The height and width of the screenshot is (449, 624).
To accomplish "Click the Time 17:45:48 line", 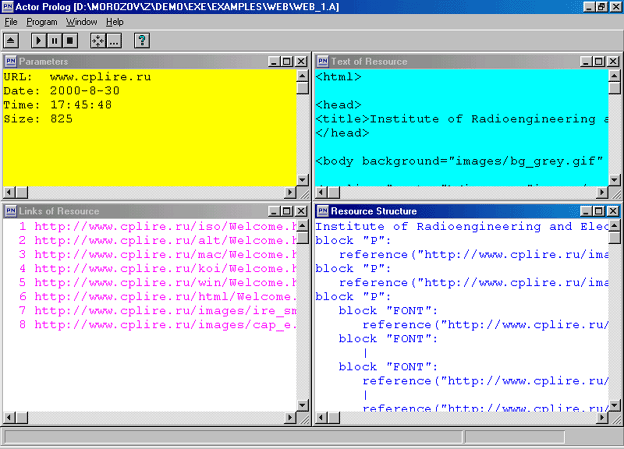I will point(58,105).
